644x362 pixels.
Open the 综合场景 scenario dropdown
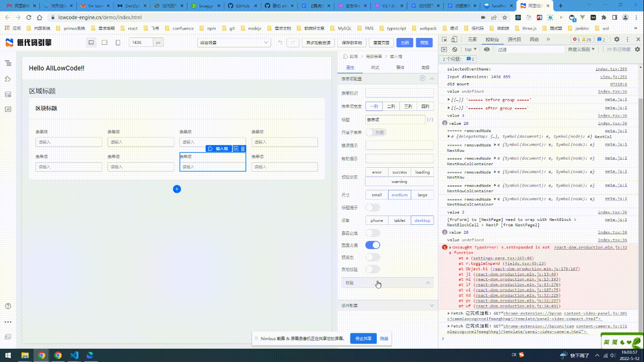point(234,42)
